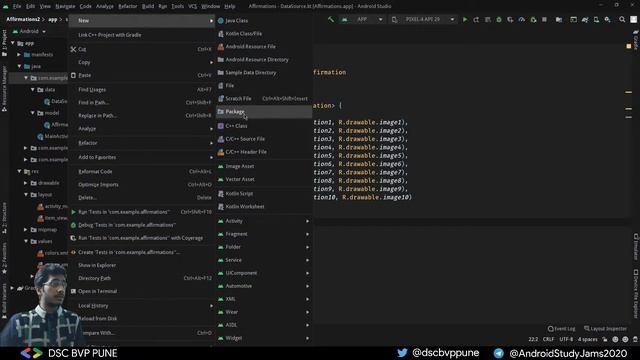Screen dimensions: 640x360
Task: Click Java Class icon in New submenu
Action: click(x=221, y=20)
